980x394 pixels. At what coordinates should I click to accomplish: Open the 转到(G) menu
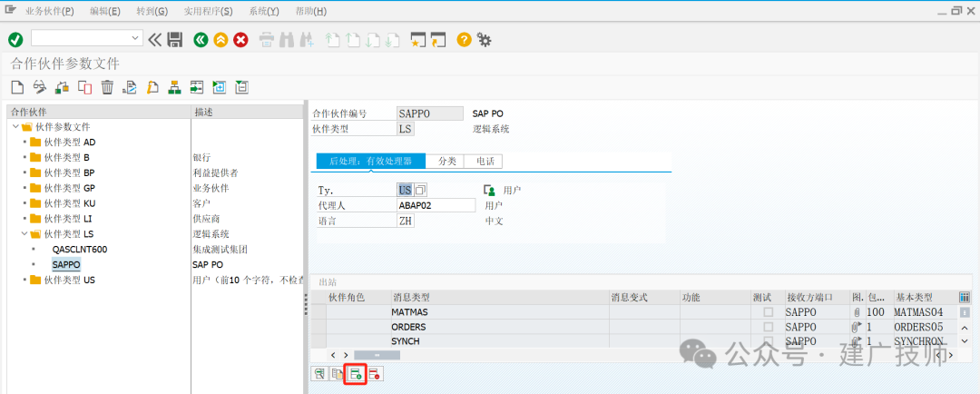[152, 11]
